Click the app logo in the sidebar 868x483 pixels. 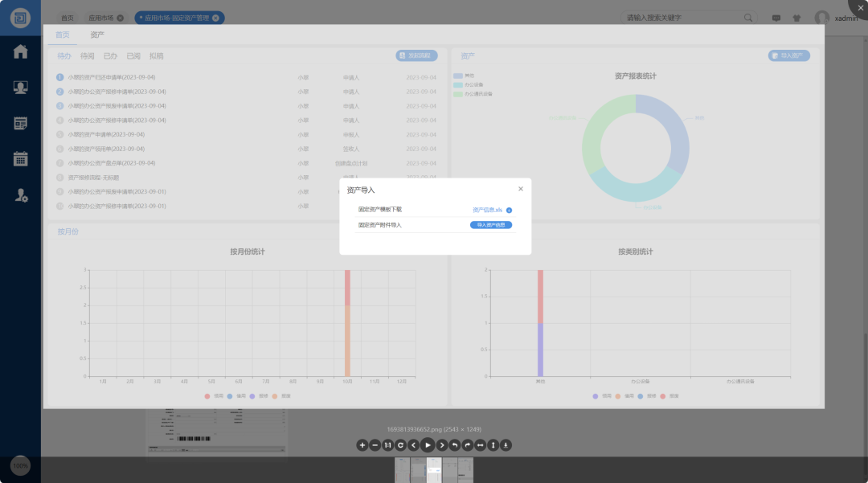[x=20, y=18]
